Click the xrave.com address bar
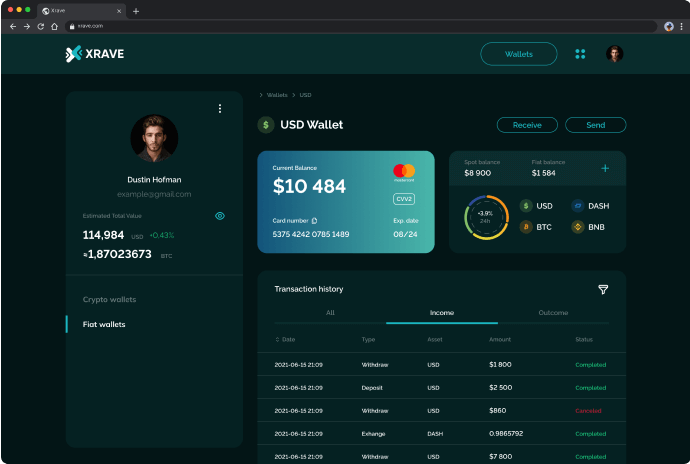The width and height of the screenshot is (690, 464). point(361,26)
